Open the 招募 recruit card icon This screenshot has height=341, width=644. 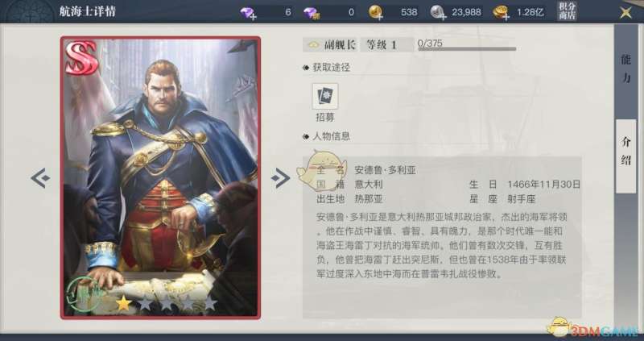pos(325,97)
